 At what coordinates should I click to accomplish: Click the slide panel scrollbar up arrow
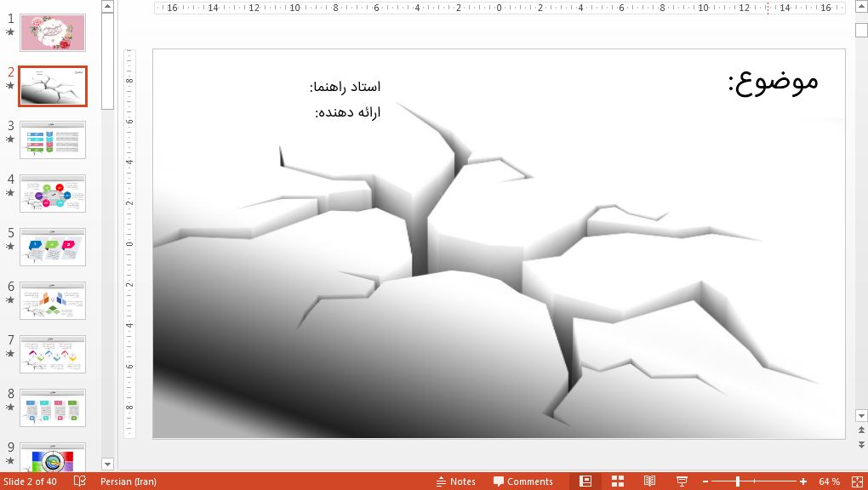click(106, 6)
